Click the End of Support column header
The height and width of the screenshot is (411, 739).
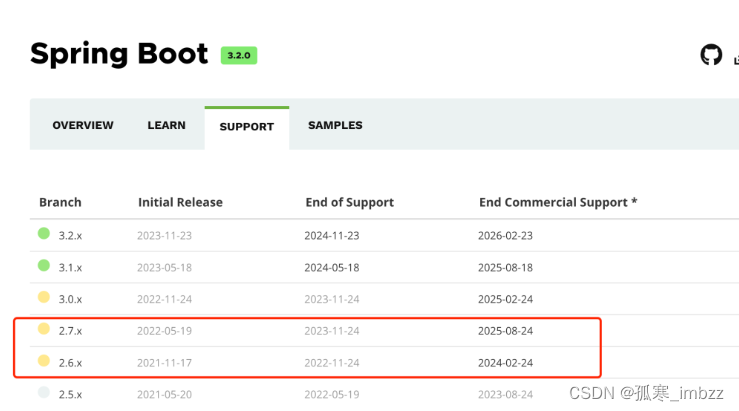tap(350, 202)
